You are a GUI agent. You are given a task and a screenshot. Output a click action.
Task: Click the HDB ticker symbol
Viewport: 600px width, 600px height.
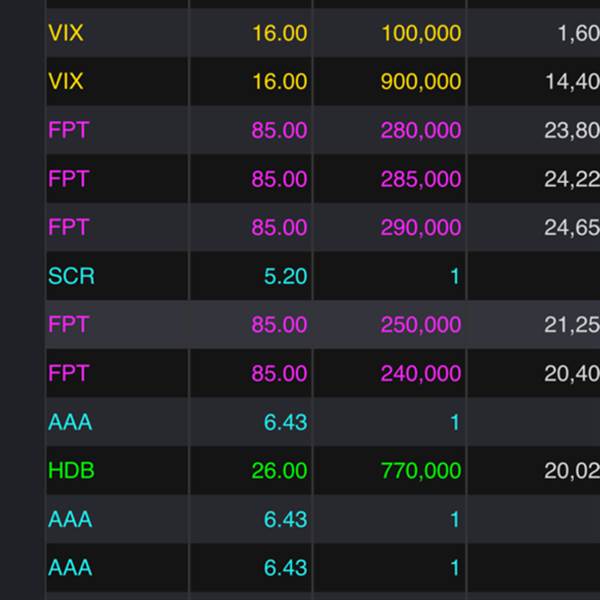pos(71,470)
